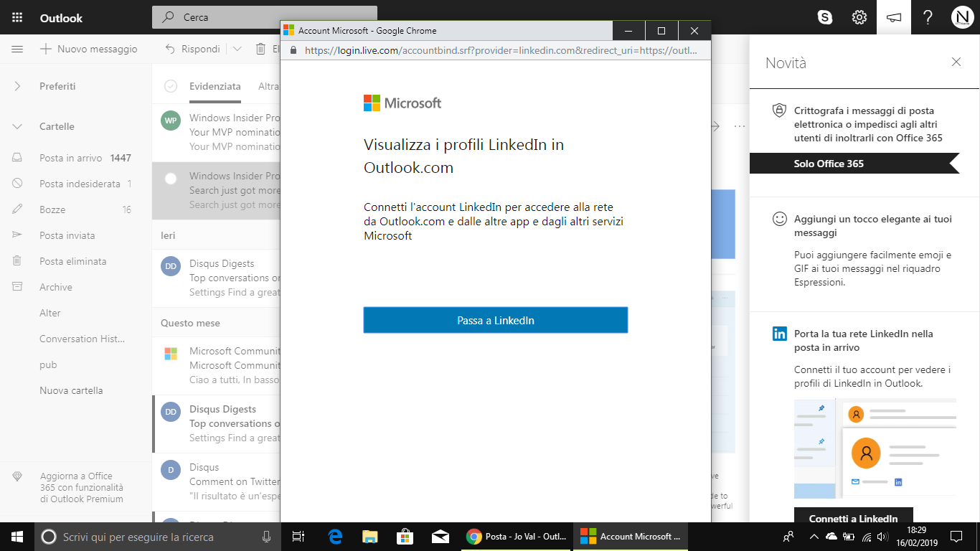The height and width of the screenshot is (551, 980).
Task: Open Task View on taskbar
Action: pos(298,536)
